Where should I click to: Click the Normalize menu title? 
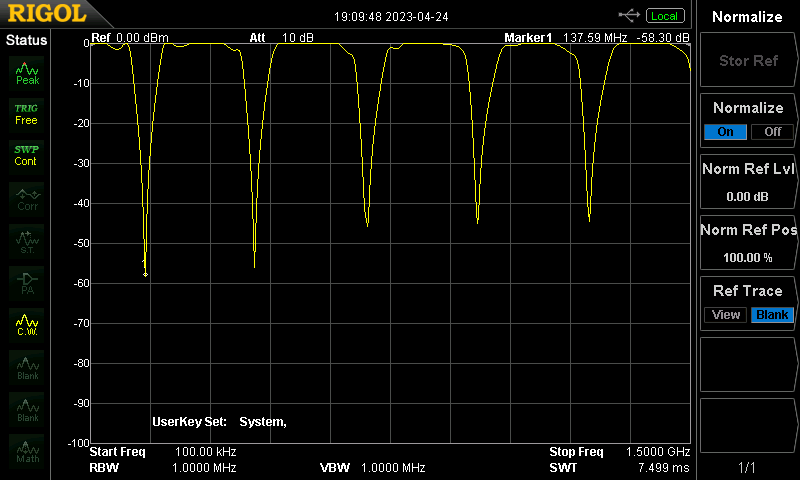748,17
